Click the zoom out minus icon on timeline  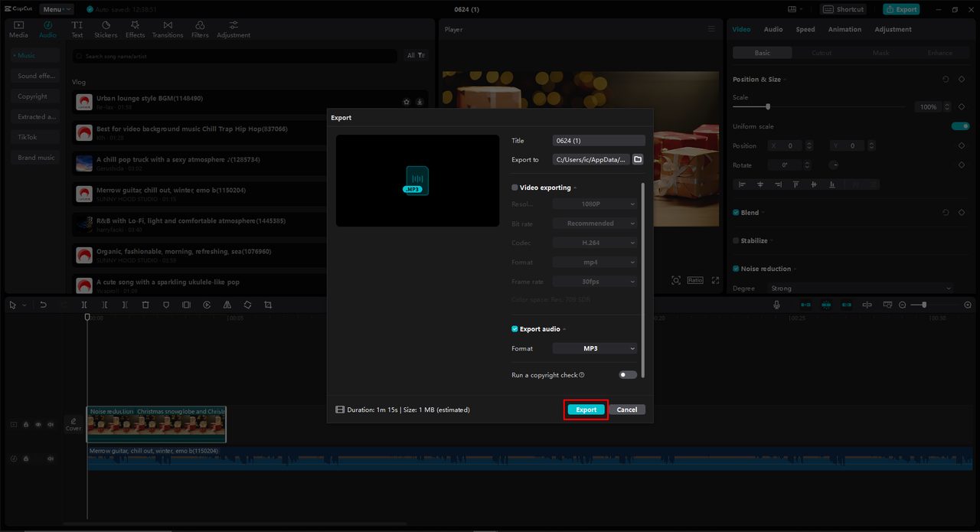tap(903, 305)
